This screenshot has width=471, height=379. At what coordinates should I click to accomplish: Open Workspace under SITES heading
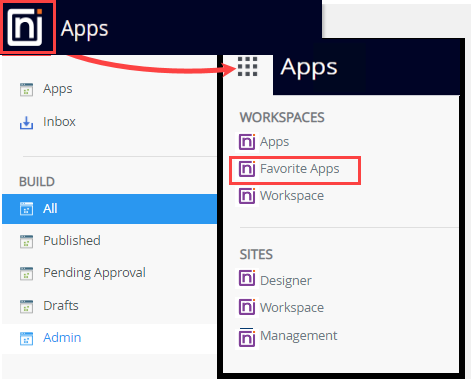pyautogui.click(x=292, y=308)
